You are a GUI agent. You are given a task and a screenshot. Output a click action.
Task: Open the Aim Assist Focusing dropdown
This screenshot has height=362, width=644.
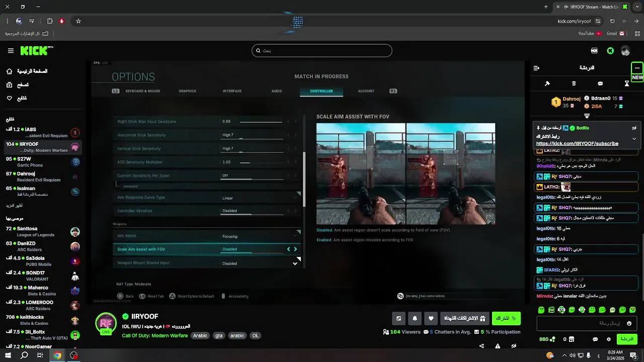(207, 236)
